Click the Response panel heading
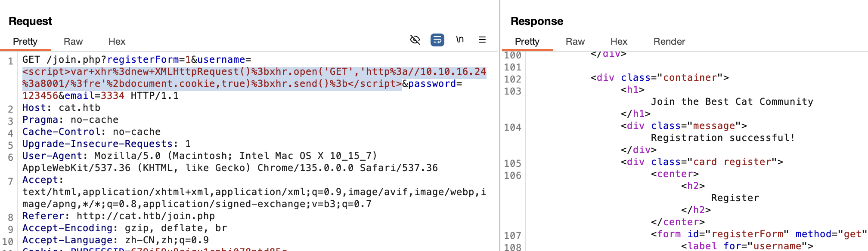 (x=536, y=21)
